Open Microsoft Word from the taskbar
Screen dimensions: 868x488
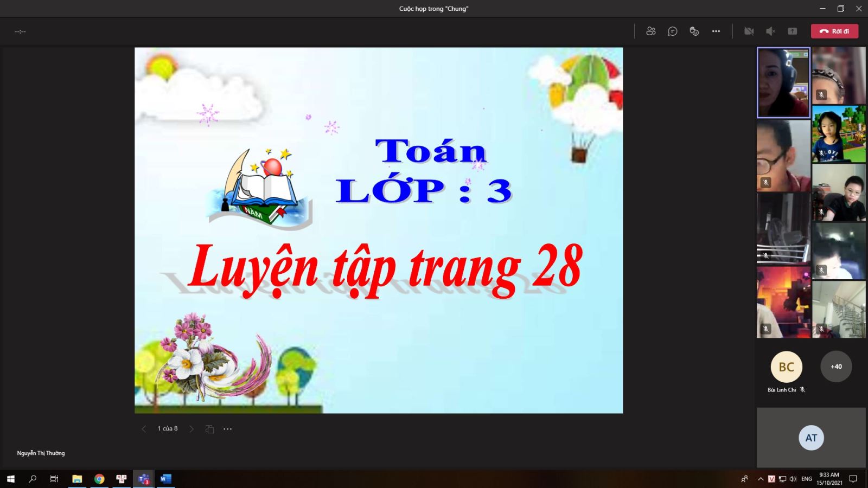point(165,479)
